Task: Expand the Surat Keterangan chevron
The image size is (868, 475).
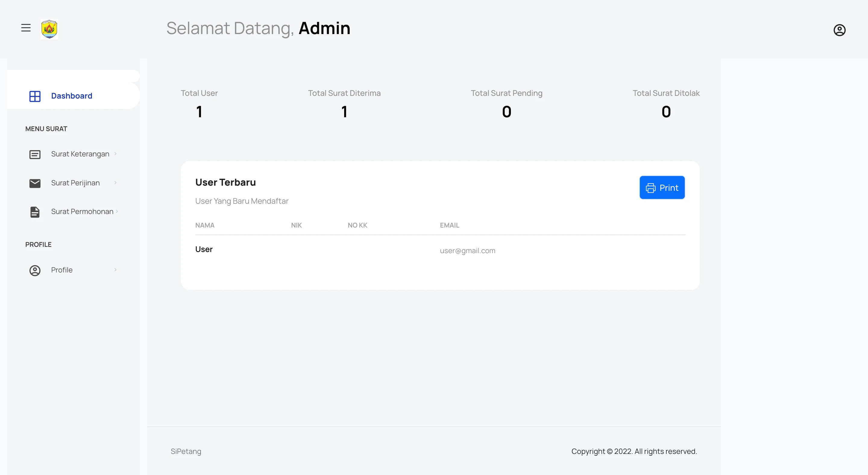Action: pyautogui.click(x=115, y=154)
